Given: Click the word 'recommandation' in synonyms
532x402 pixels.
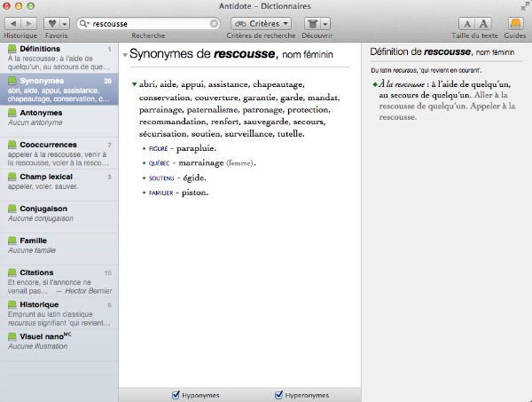Looking at the screenshot, I should click(x=172, y=122).
